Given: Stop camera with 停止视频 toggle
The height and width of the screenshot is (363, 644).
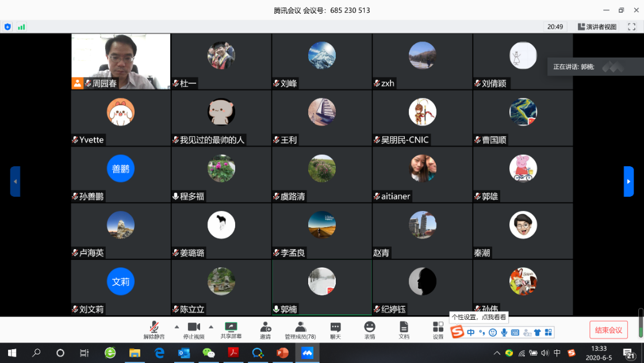Looking at the screenshot, I should tap(194, 330).
